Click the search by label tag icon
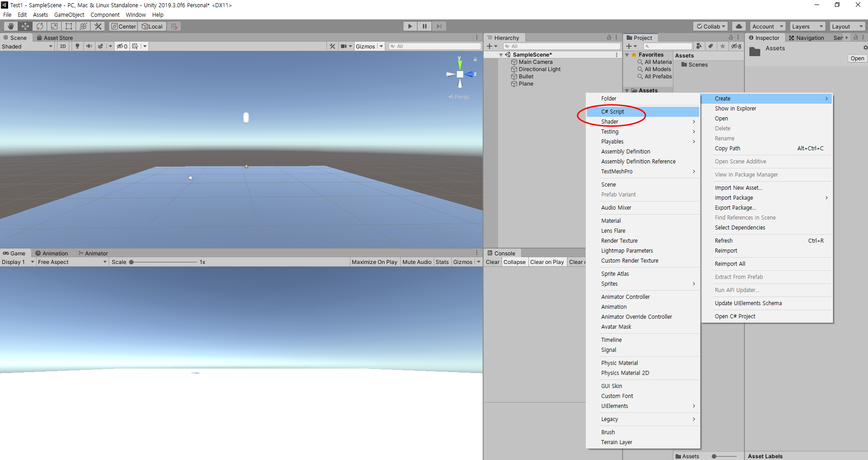868x460 pixels. [x=711, y=46]
